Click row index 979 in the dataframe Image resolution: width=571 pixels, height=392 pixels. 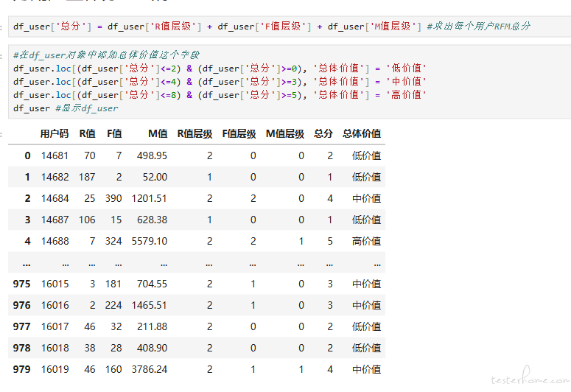(22, 369)
